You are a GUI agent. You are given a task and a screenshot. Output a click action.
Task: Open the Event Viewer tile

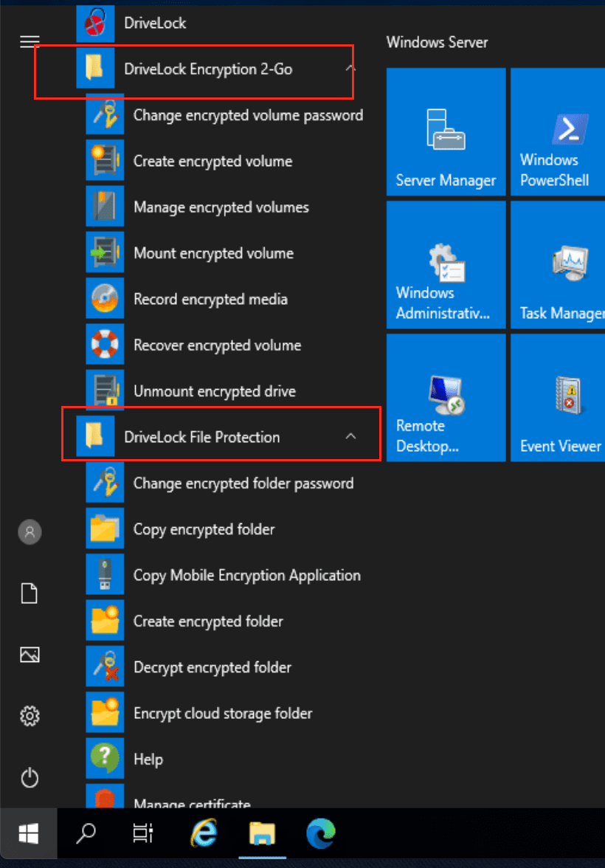(558, 398)
